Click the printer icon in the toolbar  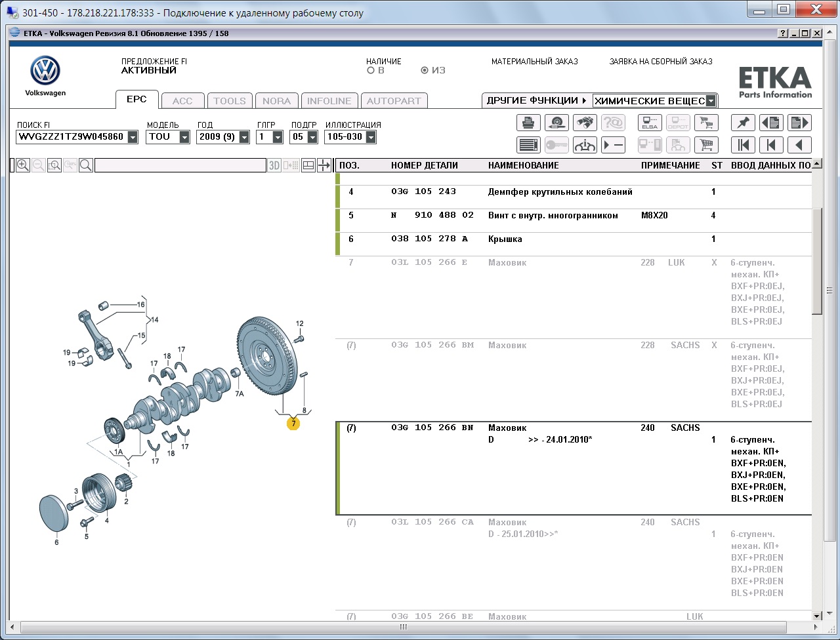pos(528,123)
